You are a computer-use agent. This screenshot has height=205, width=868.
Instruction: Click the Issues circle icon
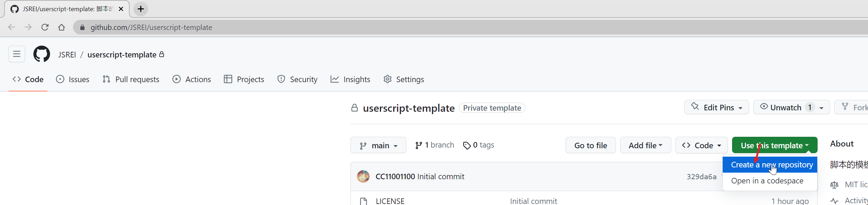tap(60, 79)
